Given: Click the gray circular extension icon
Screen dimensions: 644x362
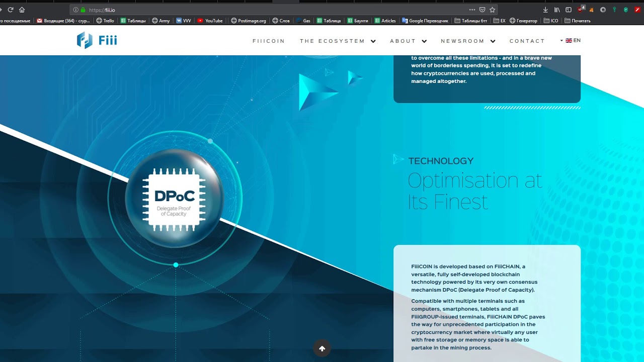Looking at the screenshot, I should pyautogui.click(x=603, y=10).
